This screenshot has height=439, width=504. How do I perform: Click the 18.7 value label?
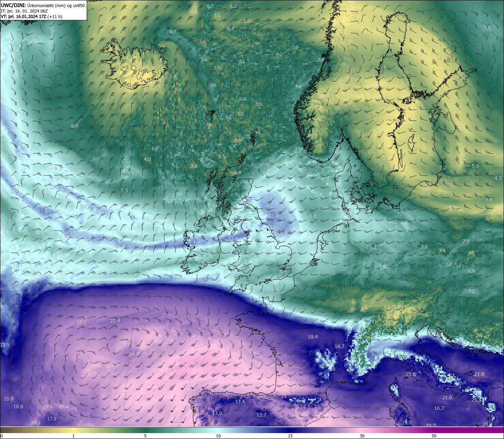[x=339, y=346]
